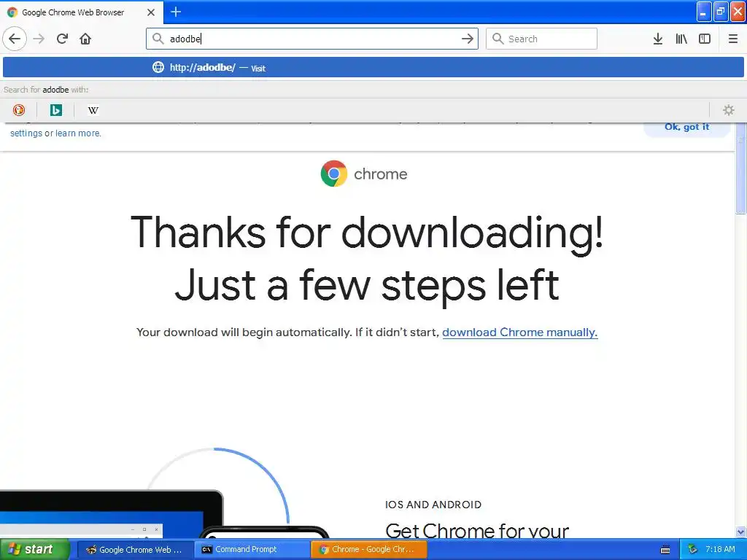Viewport: 747px width, 560px height.
Task: Click the learn more link
Action: click(77, 133)
